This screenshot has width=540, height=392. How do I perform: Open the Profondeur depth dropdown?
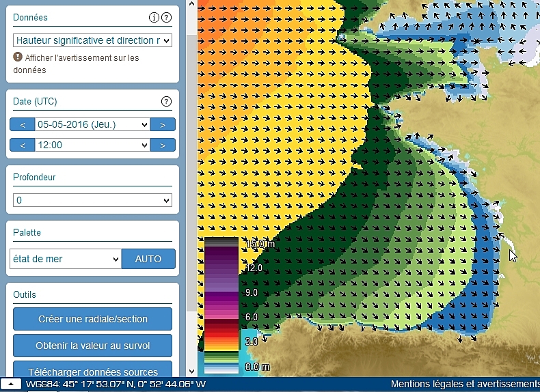click(x=93, y=200)
